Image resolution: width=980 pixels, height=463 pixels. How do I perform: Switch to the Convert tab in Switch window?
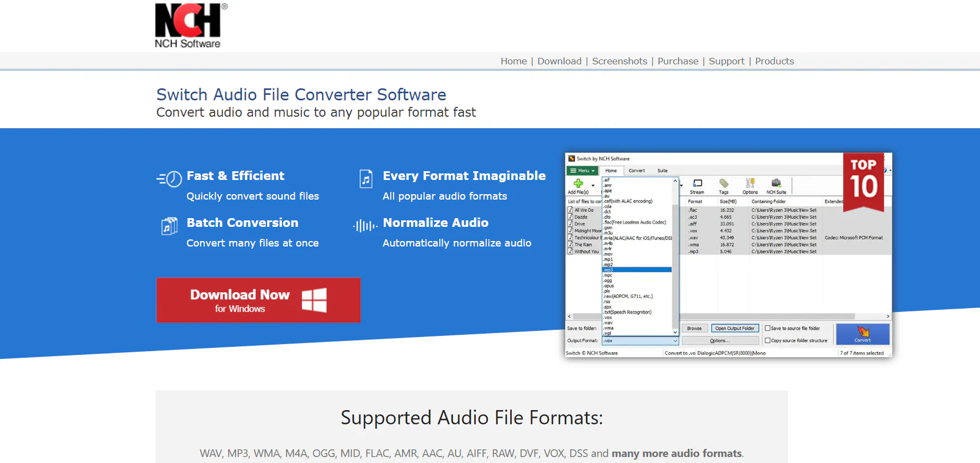pos(637,171)
